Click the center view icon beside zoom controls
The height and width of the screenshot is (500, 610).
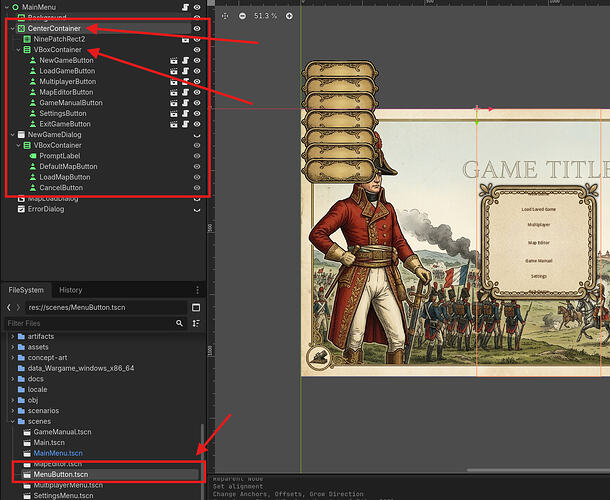(225, 16)
